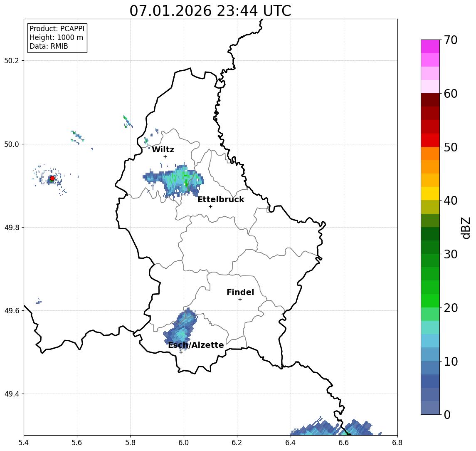Screen dimensions: 476x451
Task: Click the cross marker below Ettelbruck
Action: 210,207
